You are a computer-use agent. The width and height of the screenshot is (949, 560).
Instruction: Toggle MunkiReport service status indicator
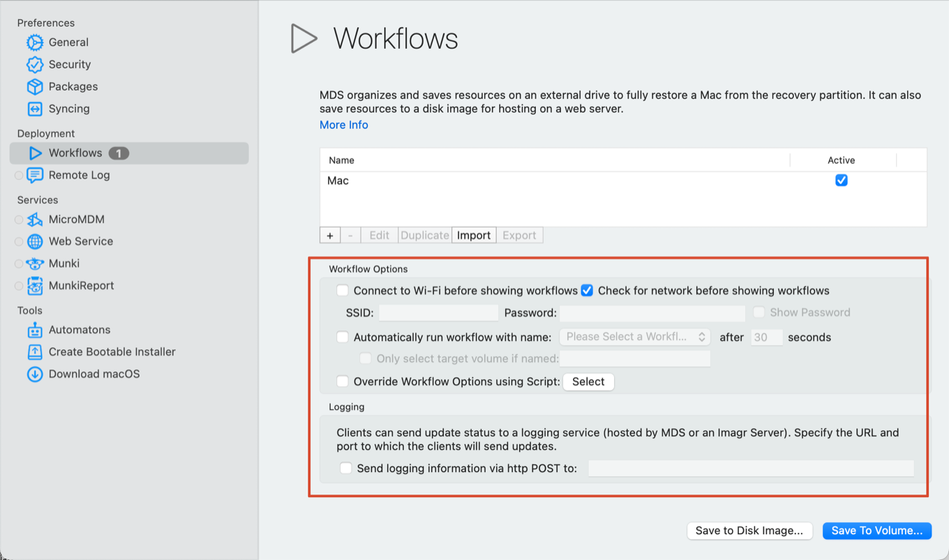coord(19,286)
